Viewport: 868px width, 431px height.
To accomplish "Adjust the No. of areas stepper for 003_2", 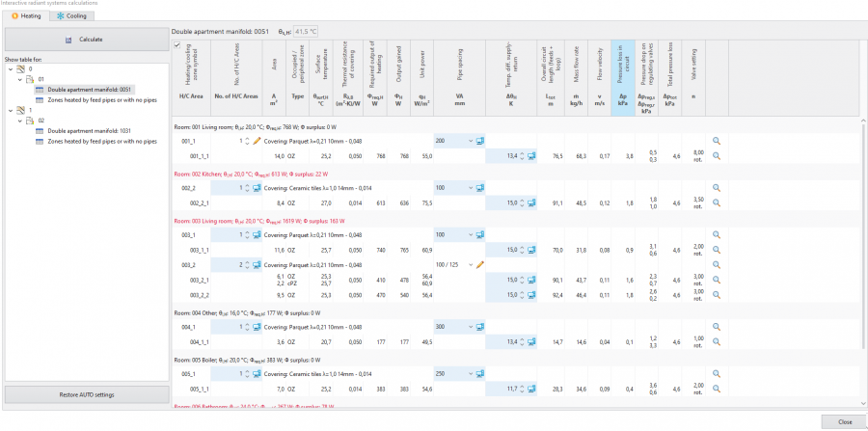I will pyautogui.click(x=246, y=264).
